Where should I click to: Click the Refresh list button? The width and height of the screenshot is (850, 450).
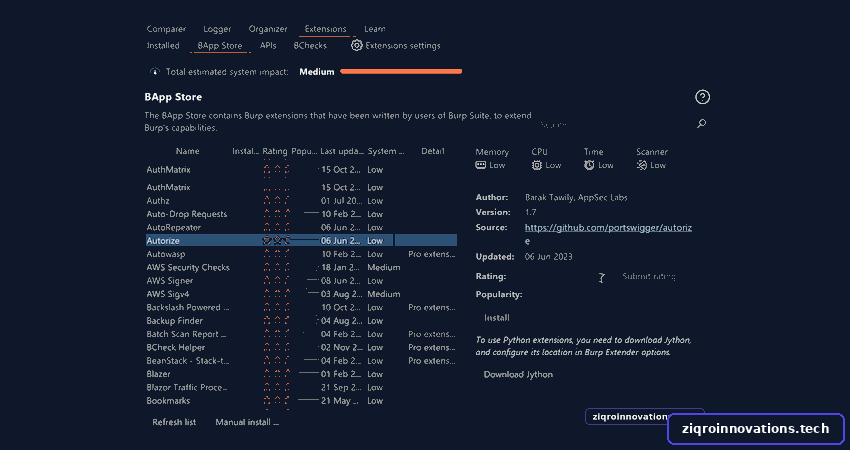coord(174,422)
